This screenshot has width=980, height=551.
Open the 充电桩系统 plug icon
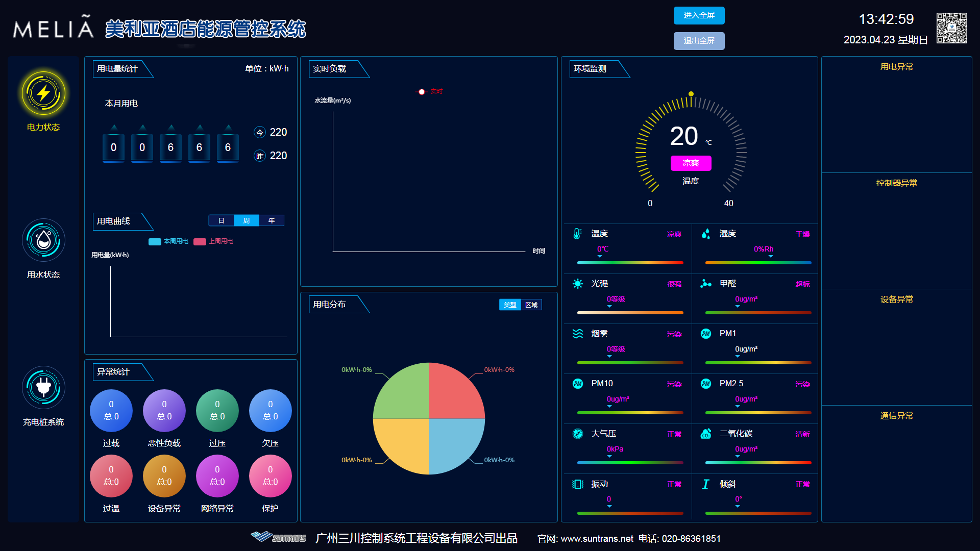click(43, 388)
